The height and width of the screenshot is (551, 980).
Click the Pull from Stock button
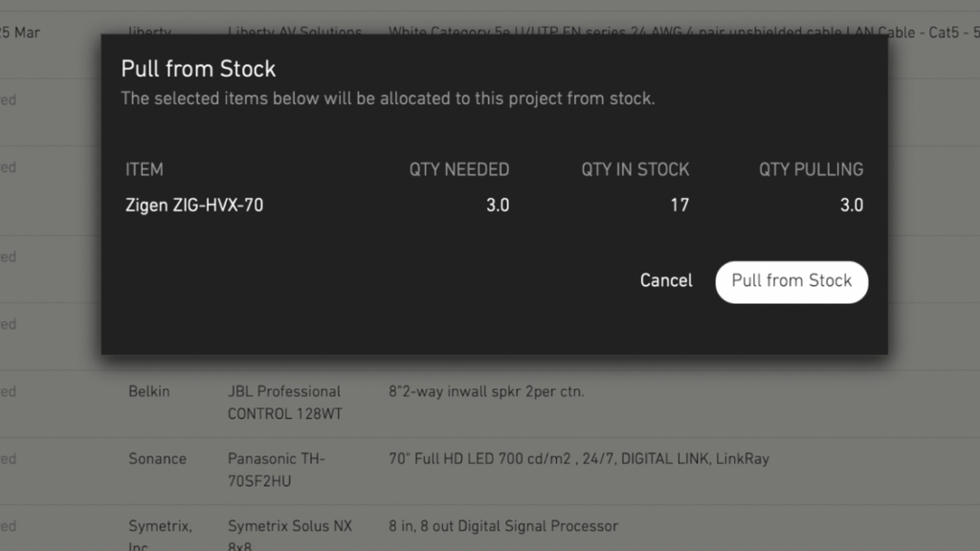791,281
